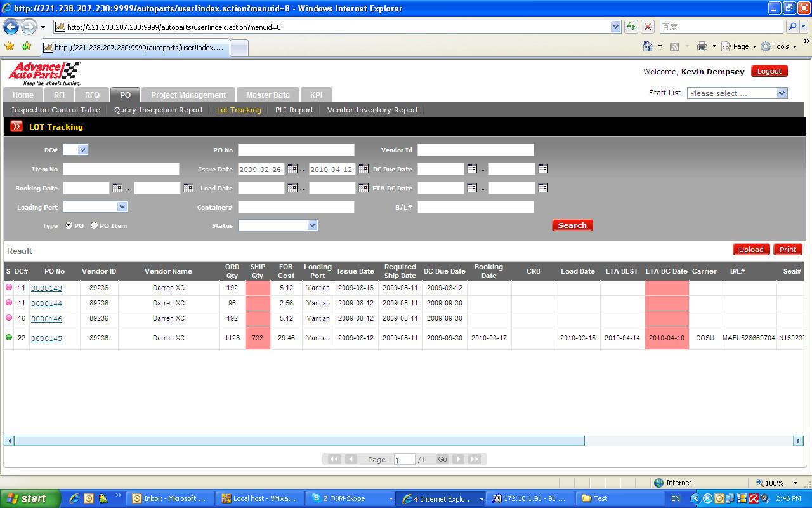Open the Issue Date start calendar picker
The image size is (812, 508).
pyautogui.click(x=292, y=169)
